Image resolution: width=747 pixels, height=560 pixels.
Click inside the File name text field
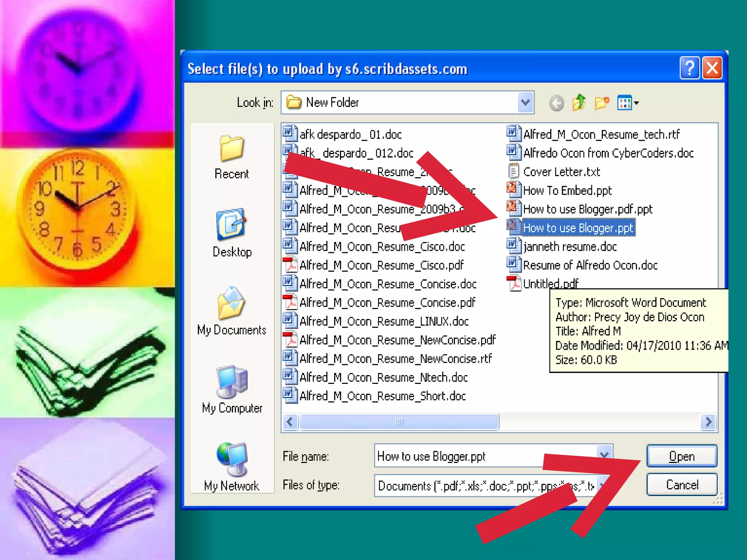click(x=456, y=456)
